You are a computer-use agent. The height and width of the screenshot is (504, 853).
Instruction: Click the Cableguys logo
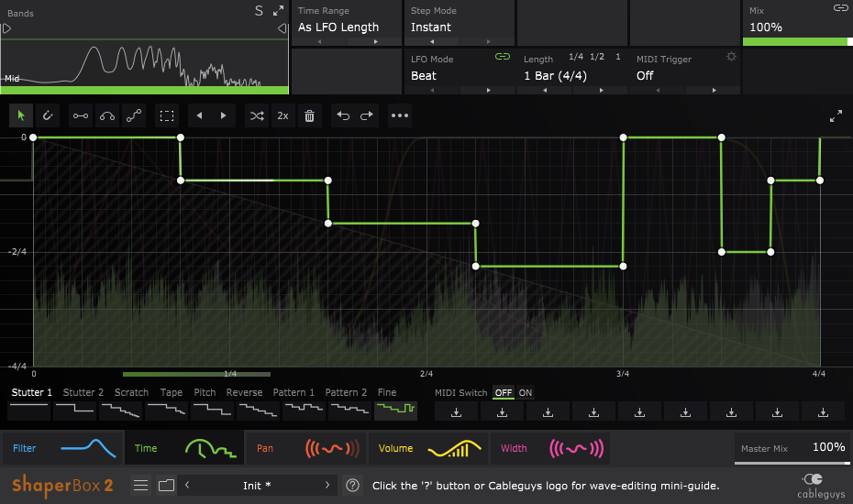821,486
